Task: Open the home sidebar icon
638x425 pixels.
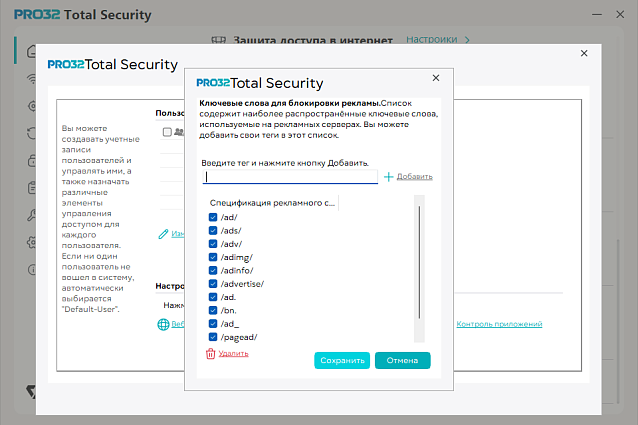Action: pyautogui.click(x=32, y=52)
